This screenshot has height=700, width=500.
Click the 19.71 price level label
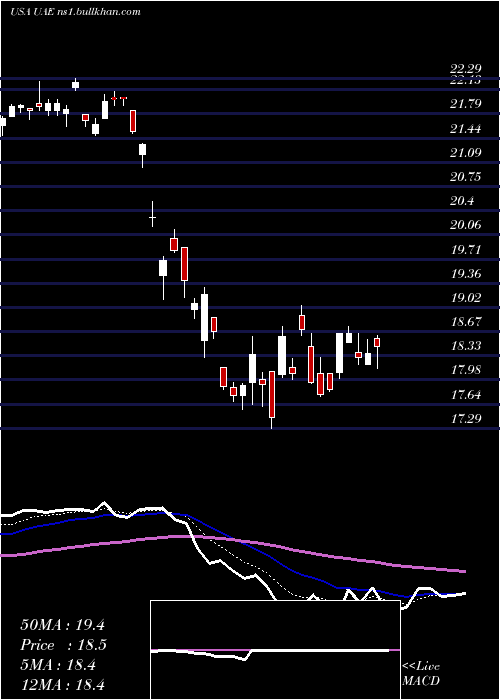click(466, 250)
